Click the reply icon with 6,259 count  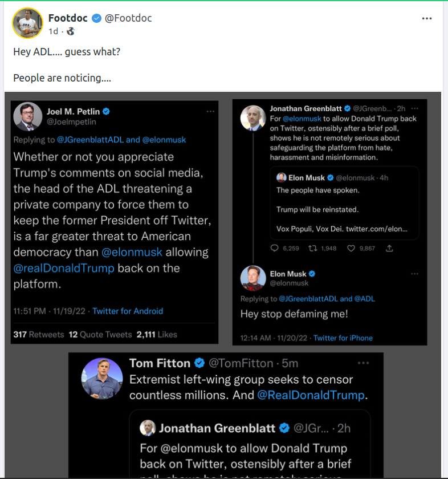pos(275,248)
